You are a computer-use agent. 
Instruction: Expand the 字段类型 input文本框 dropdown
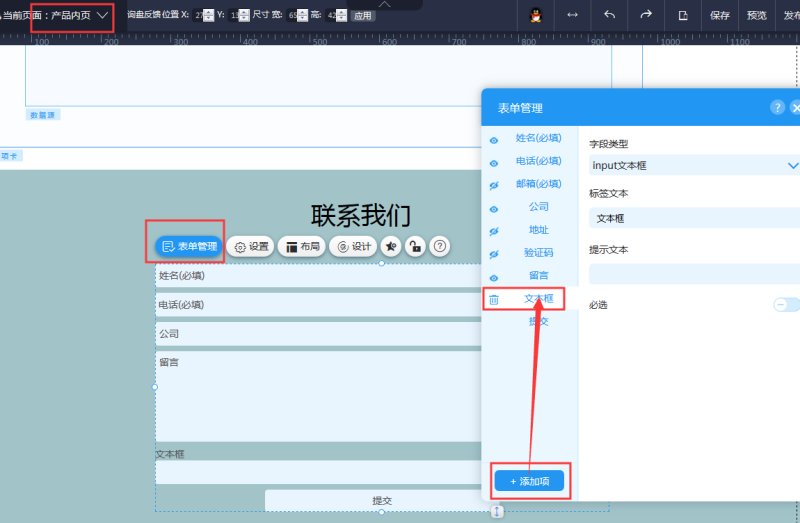pyautogui.click(x=793, y=165)
